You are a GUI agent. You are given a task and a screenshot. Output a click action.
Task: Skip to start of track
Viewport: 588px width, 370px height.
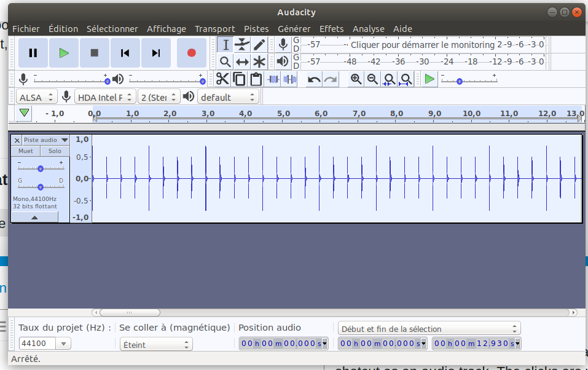(x=125, y=53)
